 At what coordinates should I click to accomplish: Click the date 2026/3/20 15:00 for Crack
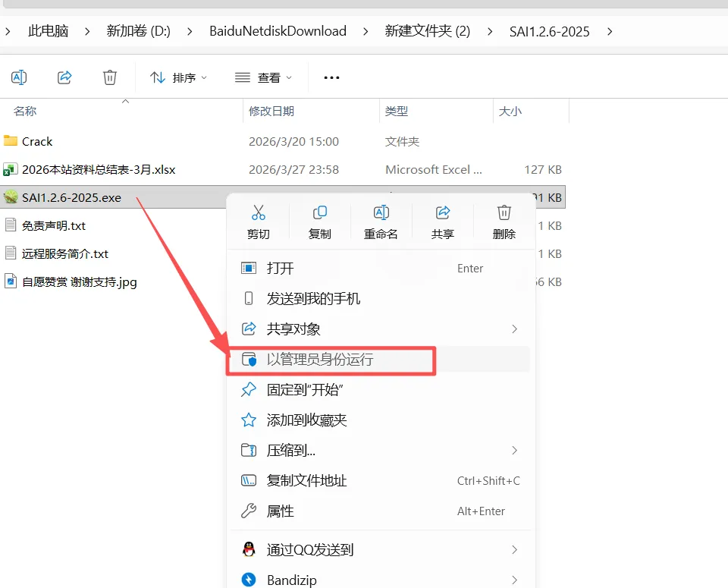coord(293,141)
